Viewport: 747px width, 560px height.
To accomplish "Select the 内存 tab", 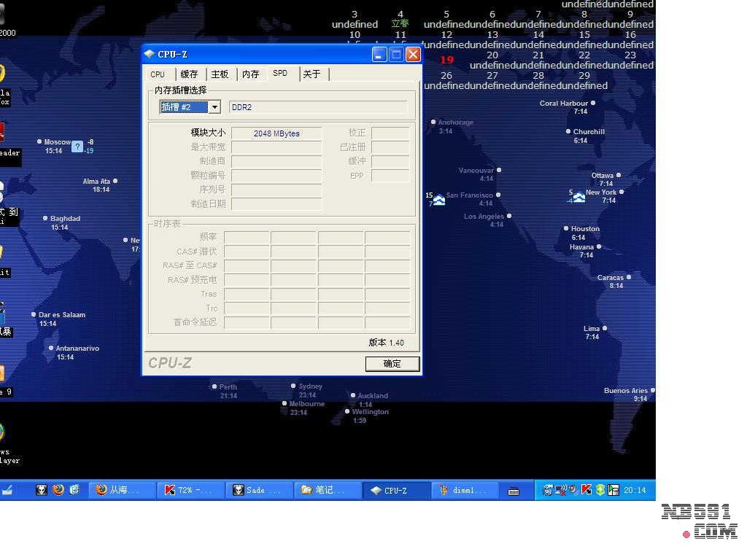I will 250,74.
